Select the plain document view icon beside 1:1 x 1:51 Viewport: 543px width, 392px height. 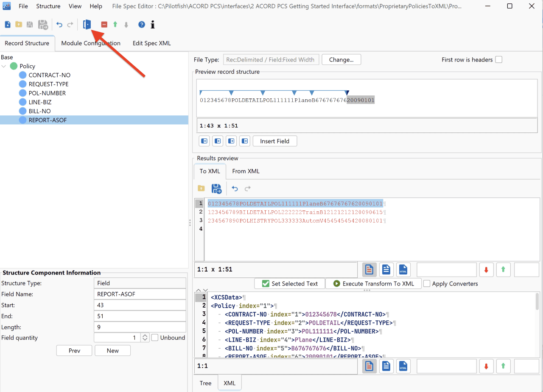(x=386, y=269)
